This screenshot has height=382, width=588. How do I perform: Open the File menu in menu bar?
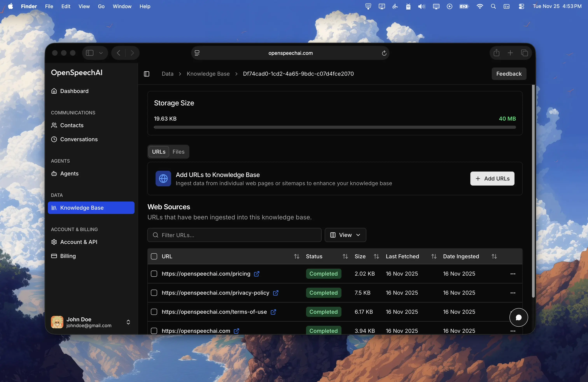tap(49, 6)
